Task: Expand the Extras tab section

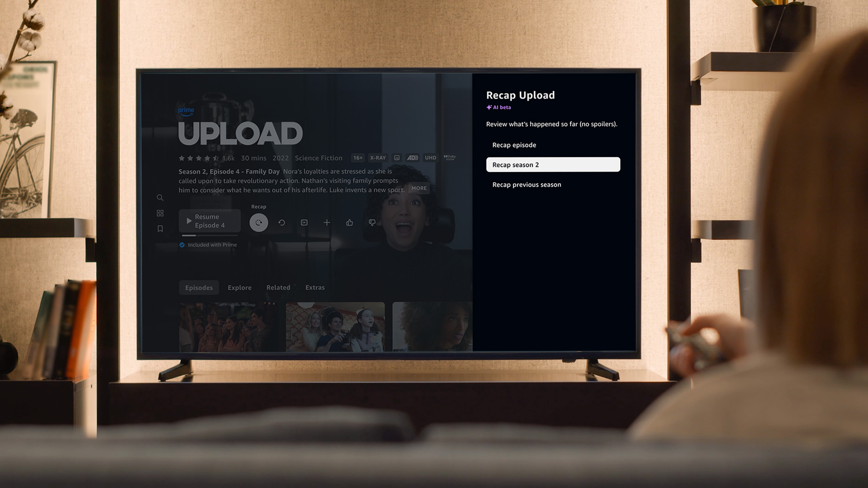Action: point(315,287)
